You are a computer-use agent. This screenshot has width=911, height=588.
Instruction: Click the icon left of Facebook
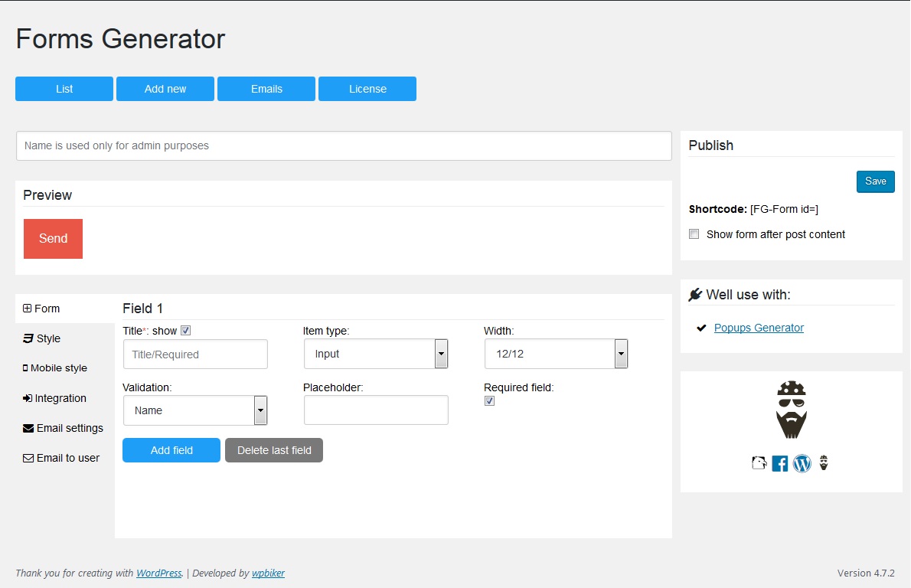point(759,463)
